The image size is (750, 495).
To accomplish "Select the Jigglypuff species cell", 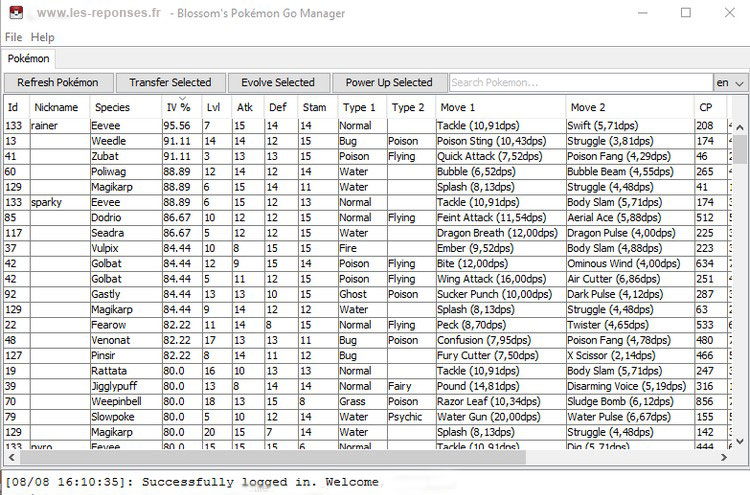I will [126, 386].
